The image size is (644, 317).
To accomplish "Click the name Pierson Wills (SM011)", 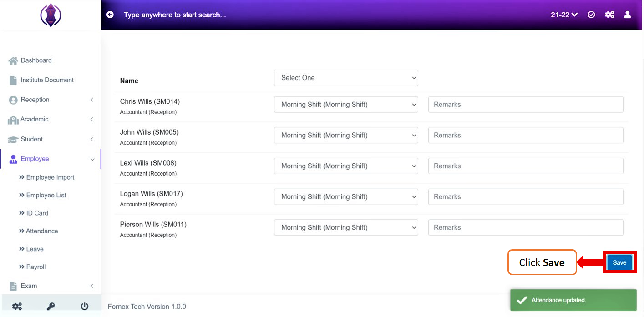I will (x=153, y=225).
